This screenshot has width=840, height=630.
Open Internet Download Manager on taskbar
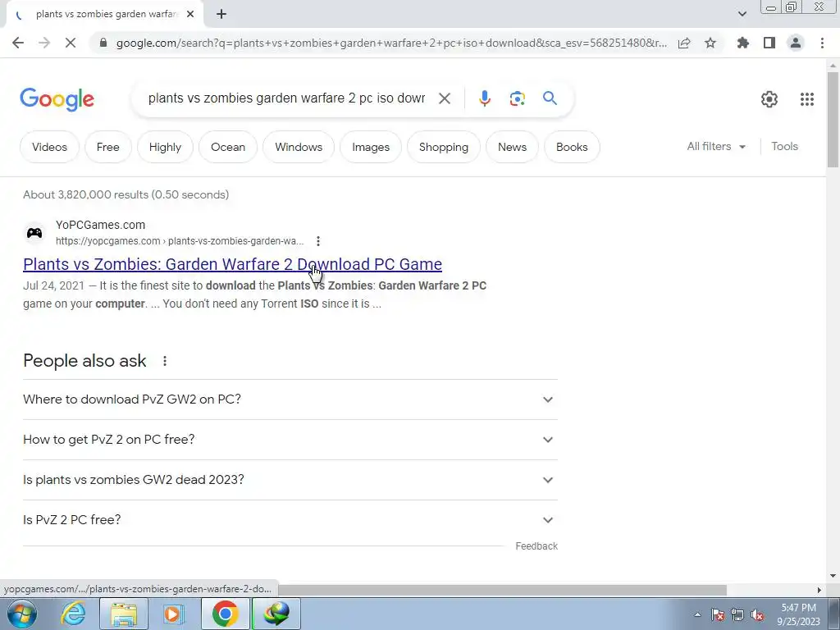[x=276, y=614]
